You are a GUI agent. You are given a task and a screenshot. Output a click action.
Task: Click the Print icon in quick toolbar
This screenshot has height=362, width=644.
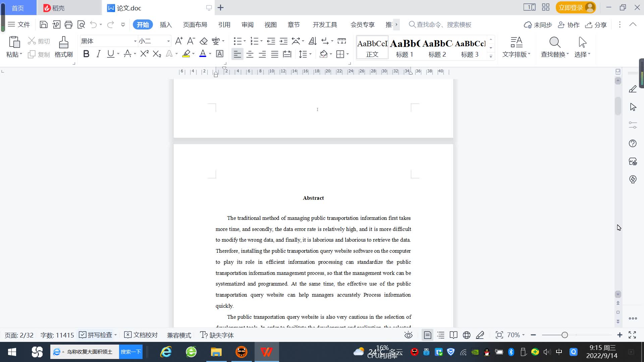[x=68, y=24]
